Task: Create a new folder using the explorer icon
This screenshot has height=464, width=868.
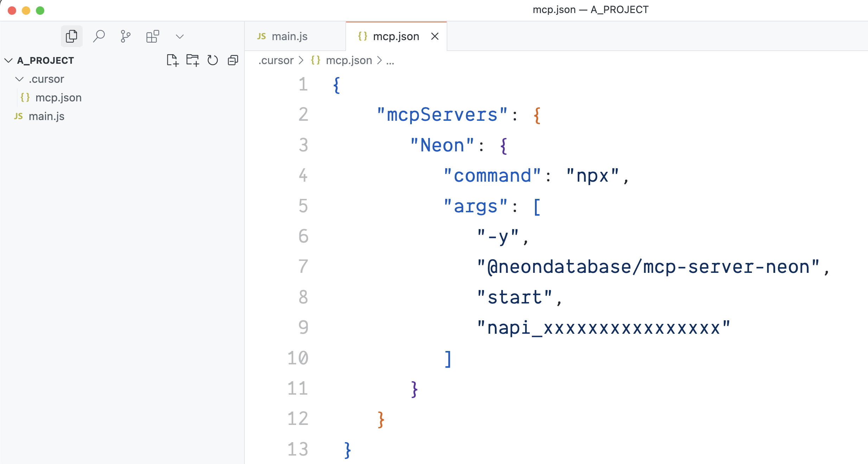Action: [192, 60]
